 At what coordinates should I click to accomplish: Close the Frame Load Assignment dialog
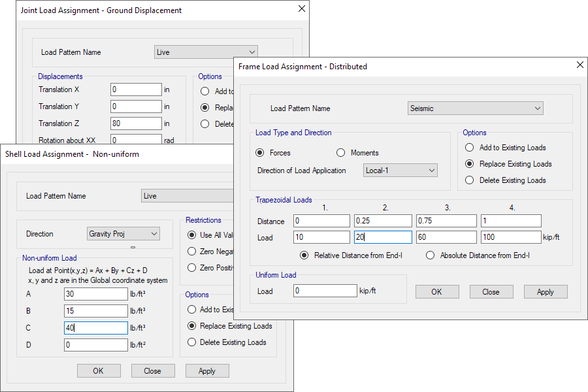point(580,65)
